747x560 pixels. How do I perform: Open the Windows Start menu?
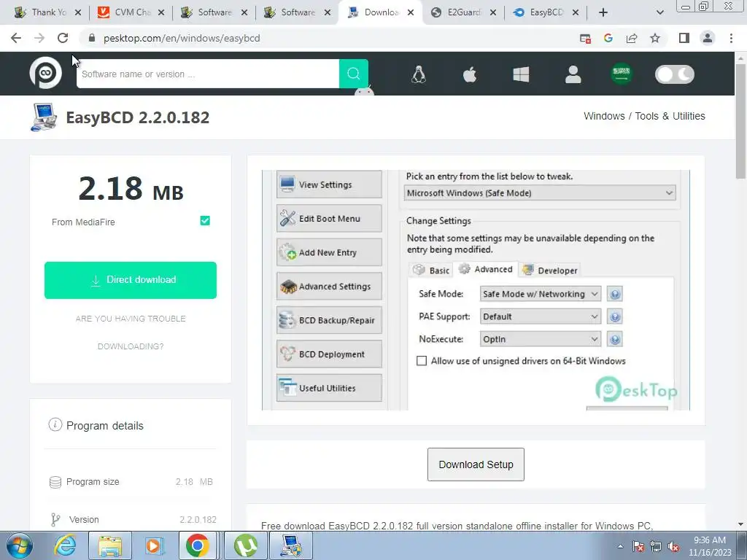20,545
